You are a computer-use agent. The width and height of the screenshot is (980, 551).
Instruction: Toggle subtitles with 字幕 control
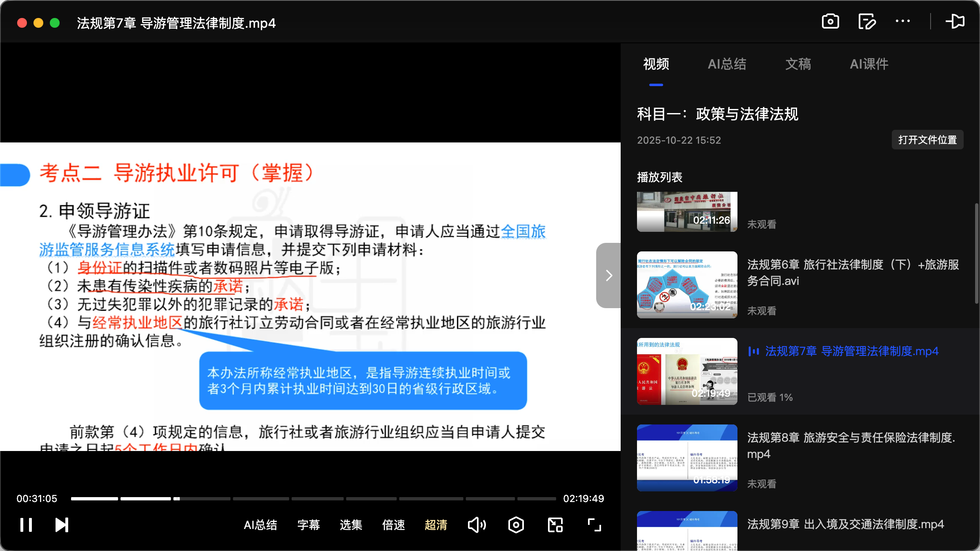pos(309,525)
